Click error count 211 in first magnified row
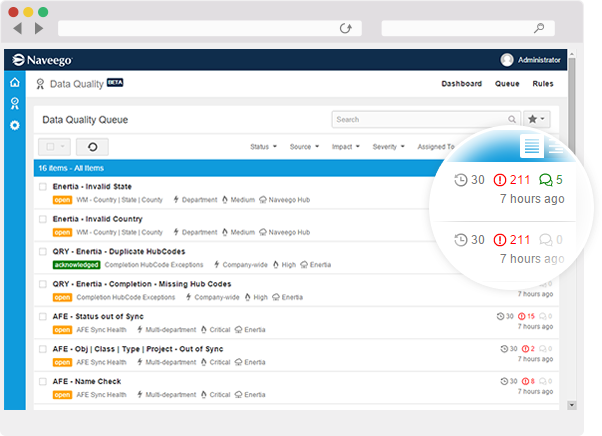This screenshot has width=602, height=436. 512,180
